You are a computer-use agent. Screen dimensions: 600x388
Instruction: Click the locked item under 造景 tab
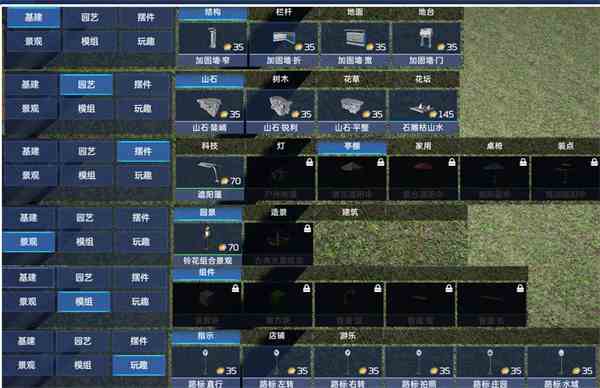[x=279, y=245]
